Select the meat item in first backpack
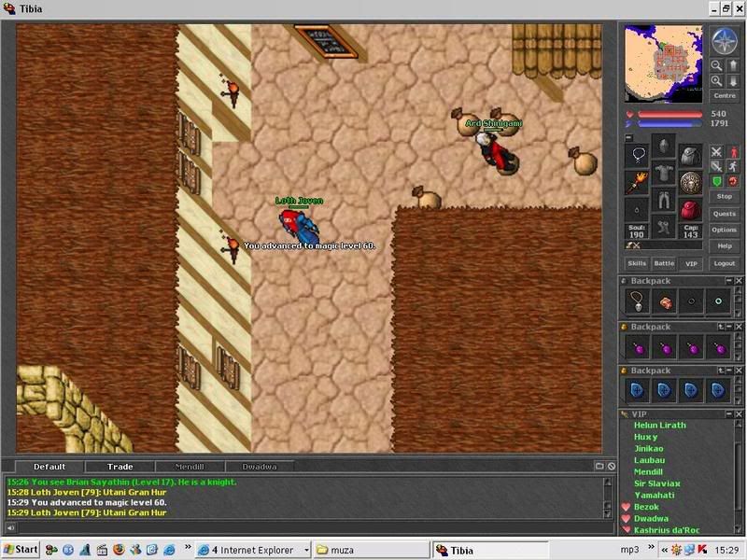This screenshot has width=747, height=560. pyautogui.click(x=665, y=301)
